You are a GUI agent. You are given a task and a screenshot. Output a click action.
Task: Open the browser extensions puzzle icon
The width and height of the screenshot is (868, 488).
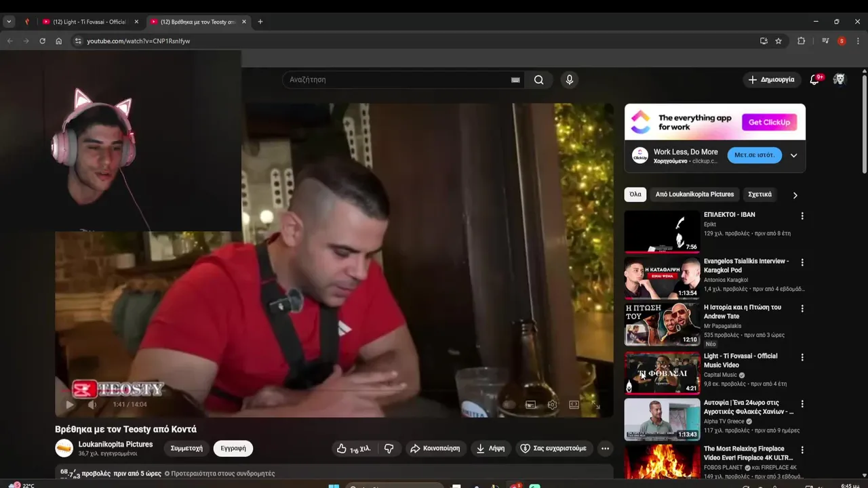(x=801, y=41)
